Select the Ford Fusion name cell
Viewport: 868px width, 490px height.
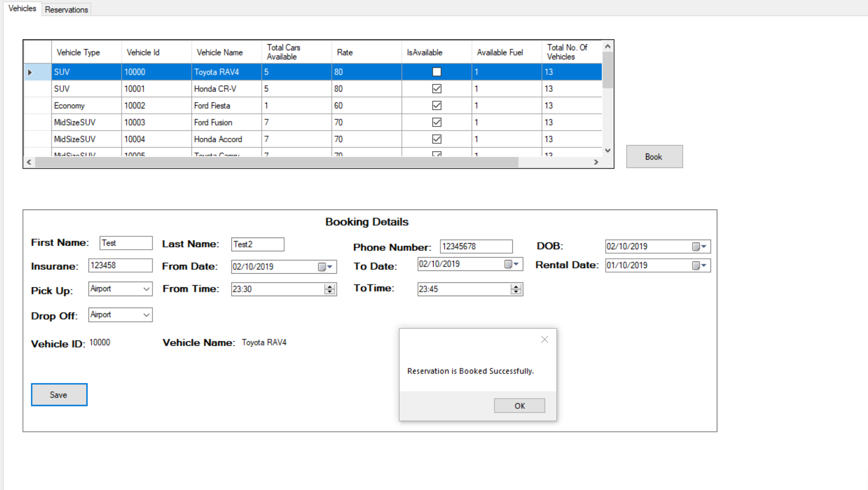click(x=226, y=122)
